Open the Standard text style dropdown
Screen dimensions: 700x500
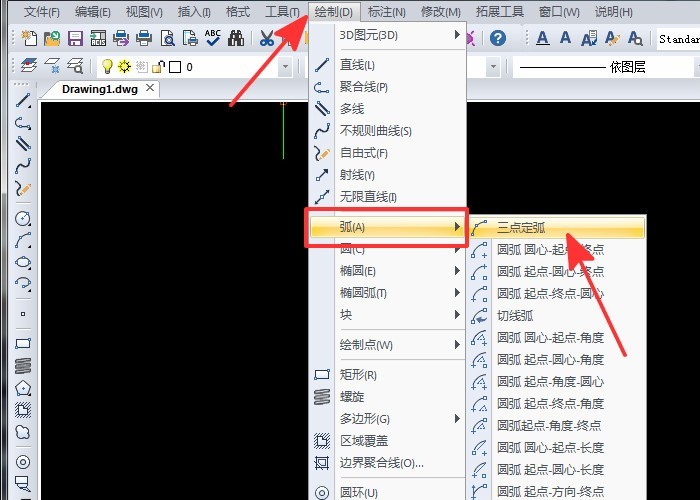[678, 39]
